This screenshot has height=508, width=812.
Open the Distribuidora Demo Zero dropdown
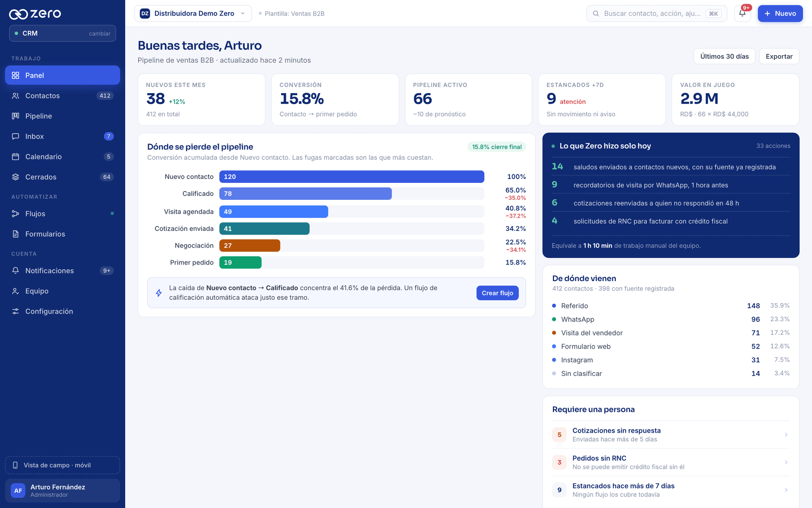193,14
